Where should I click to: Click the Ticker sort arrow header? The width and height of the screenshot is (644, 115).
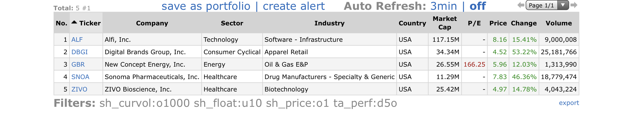(86, 23)
